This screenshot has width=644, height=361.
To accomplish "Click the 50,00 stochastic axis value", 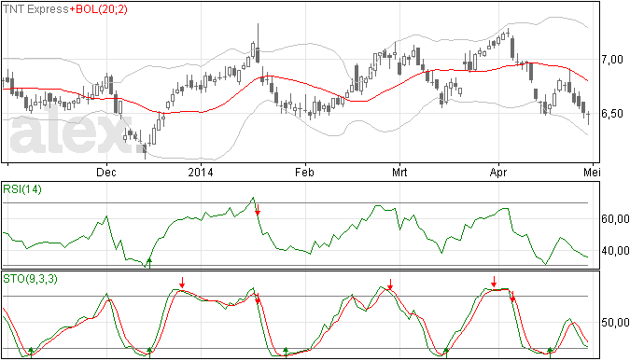I will 615,323.
